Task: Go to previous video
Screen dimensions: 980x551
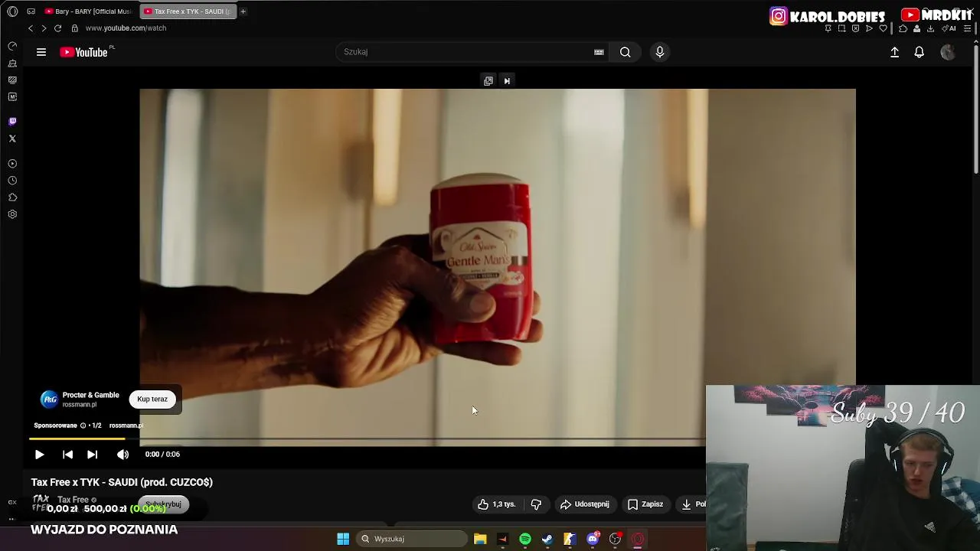Action: click(67, 455)
